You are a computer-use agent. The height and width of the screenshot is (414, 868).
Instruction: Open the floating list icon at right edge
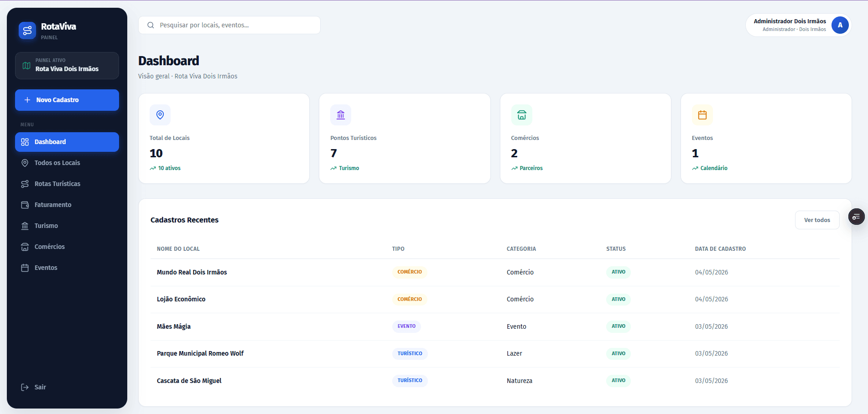[x=857, y=217]
